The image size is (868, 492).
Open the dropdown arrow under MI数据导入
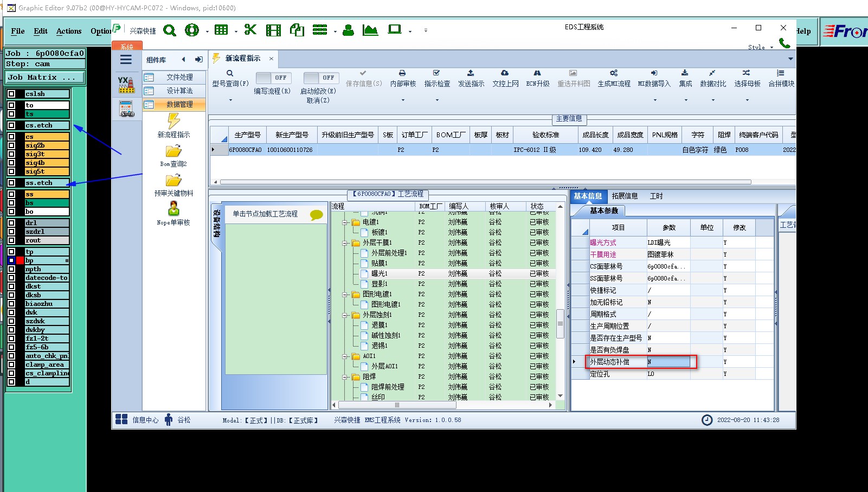point(654,100)
